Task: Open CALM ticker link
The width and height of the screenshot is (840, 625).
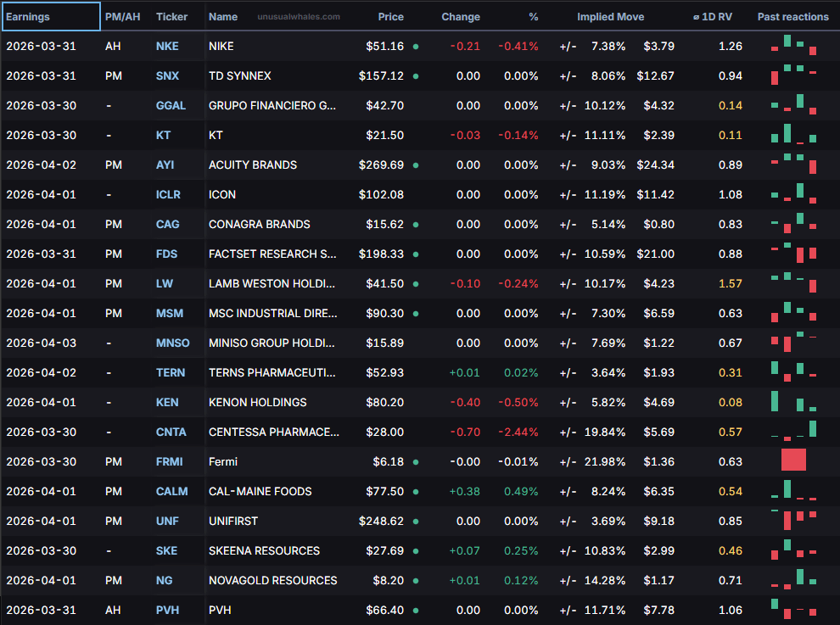Action: tap(171, 491)
